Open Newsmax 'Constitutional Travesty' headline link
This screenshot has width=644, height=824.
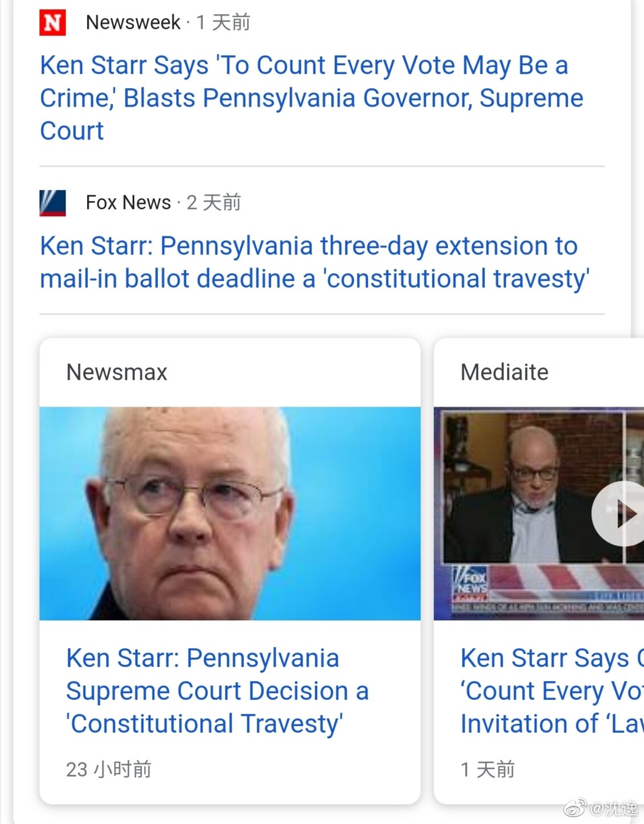218,691
